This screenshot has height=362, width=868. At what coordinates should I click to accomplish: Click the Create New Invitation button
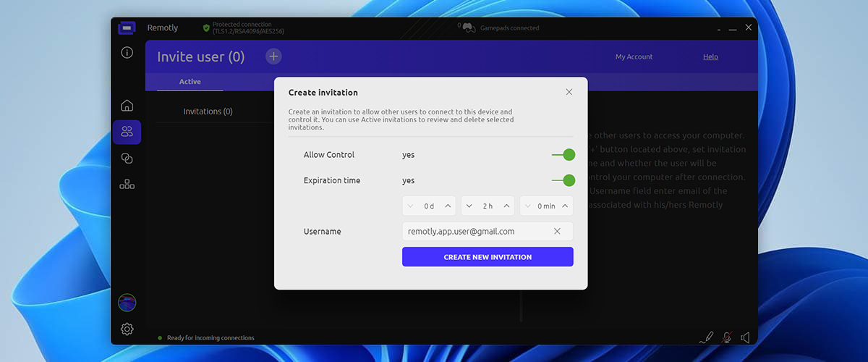488,257
